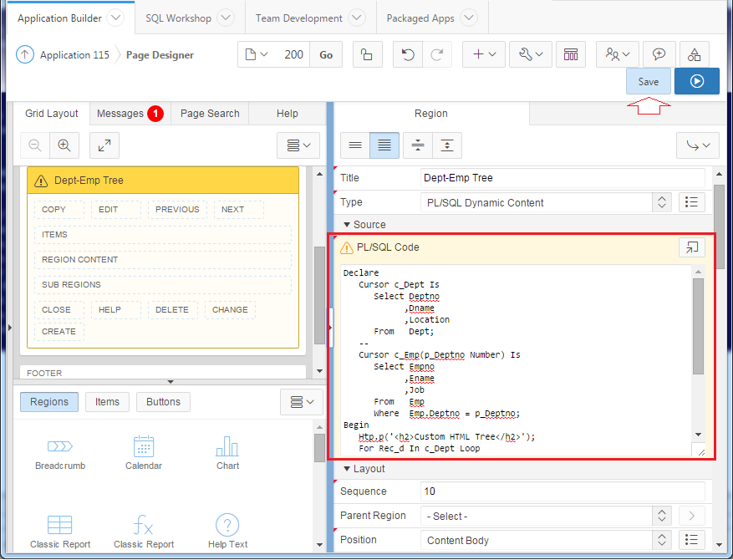Screen dimensions: 733x560
Task: Open the Go to Group menu
Action: point(697,145)
